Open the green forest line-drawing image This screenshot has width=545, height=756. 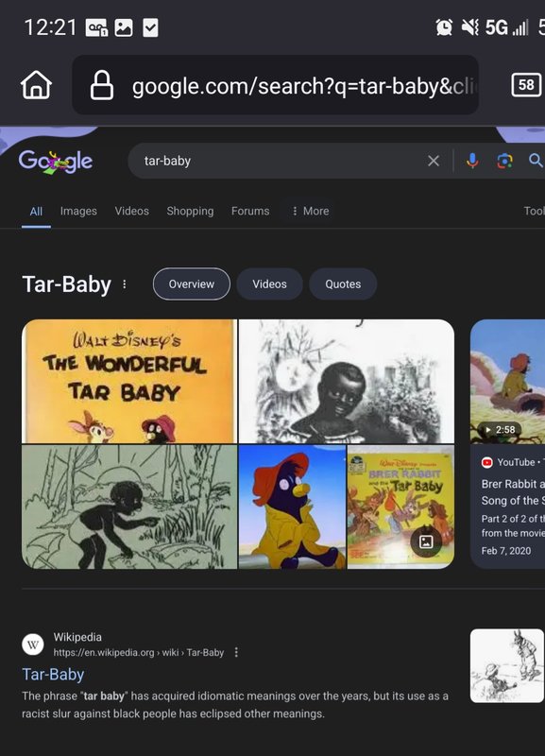(x=129, y=507)
